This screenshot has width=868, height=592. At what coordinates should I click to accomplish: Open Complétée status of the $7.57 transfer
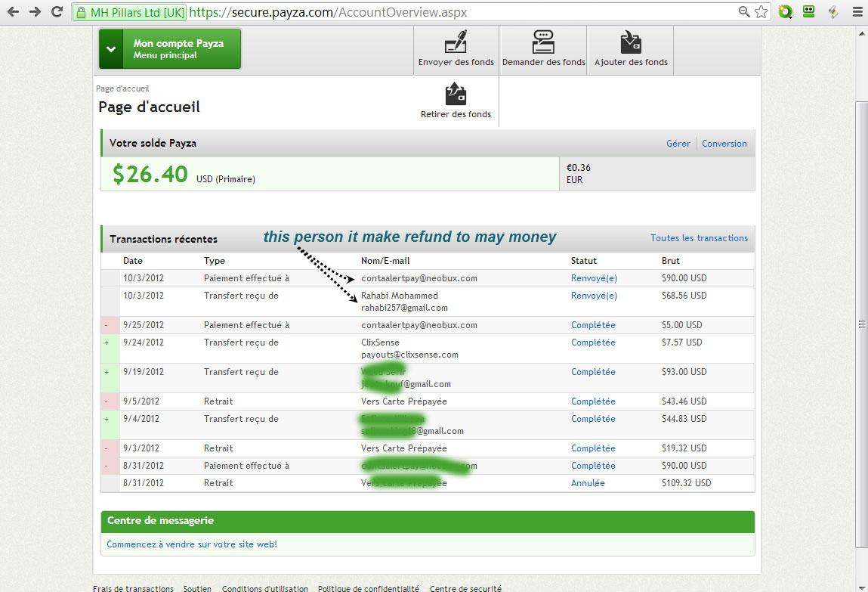pyautogui.click(x=593, y=342)
